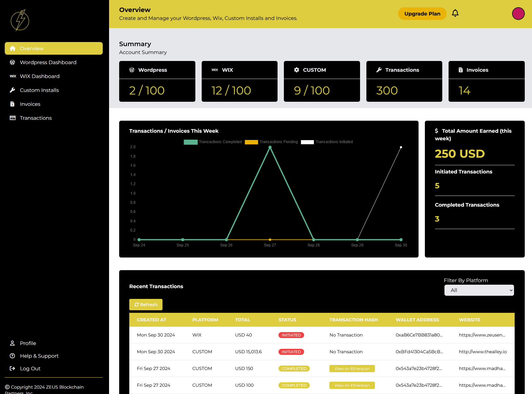Open Custom Installs via the wrench icon
This screenshot has height=394, width=532.
tap(13, 90)
